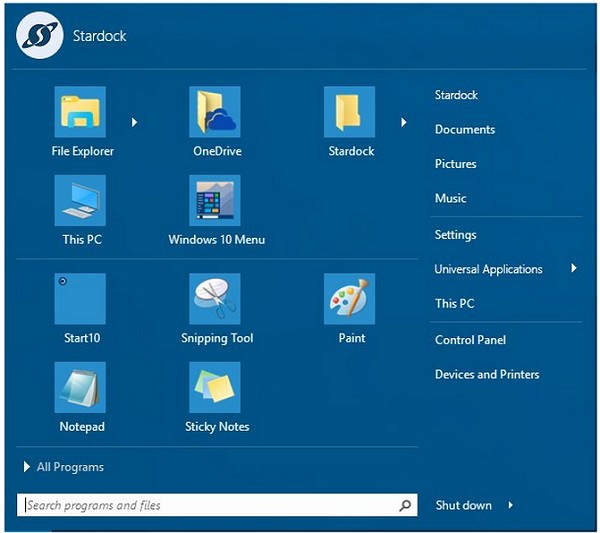Open the Stardock folder tile icon
Viewport: 600px width, 533px height.
349,112
